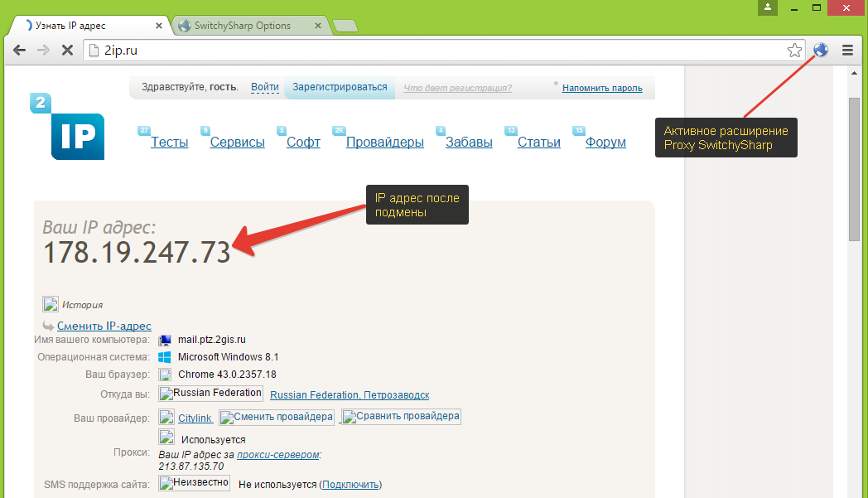The width and height of the screenshot is (868, 498).
Task: Open the Что дает регистрация? link
Action: click(457, 88)
